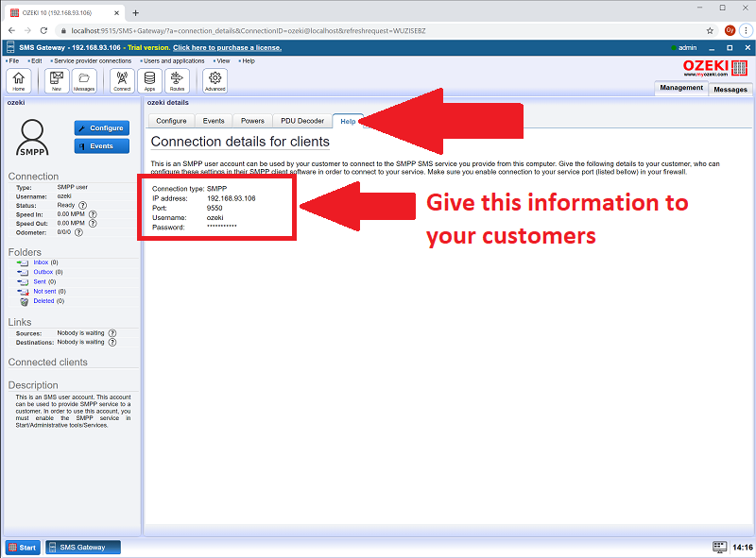The image size is (756, 558).
Task: Click the Outbox folder icon
Action: 23,272
